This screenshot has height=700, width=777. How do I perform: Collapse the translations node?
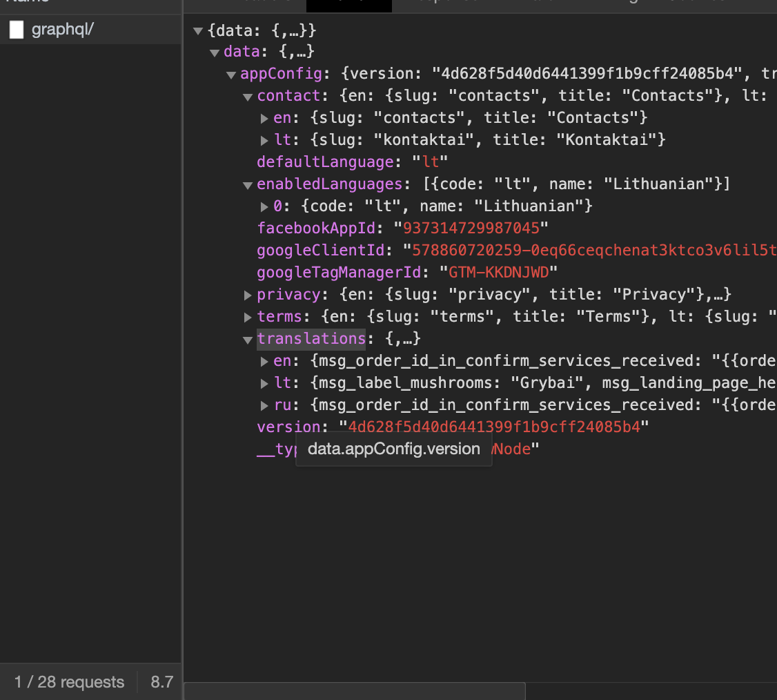coord(248,340)
